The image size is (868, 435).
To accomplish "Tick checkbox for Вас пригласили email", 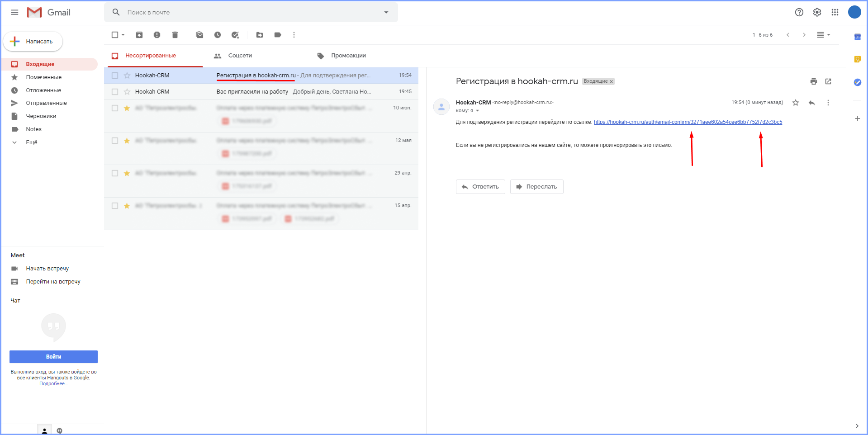I will click(115, 92).
